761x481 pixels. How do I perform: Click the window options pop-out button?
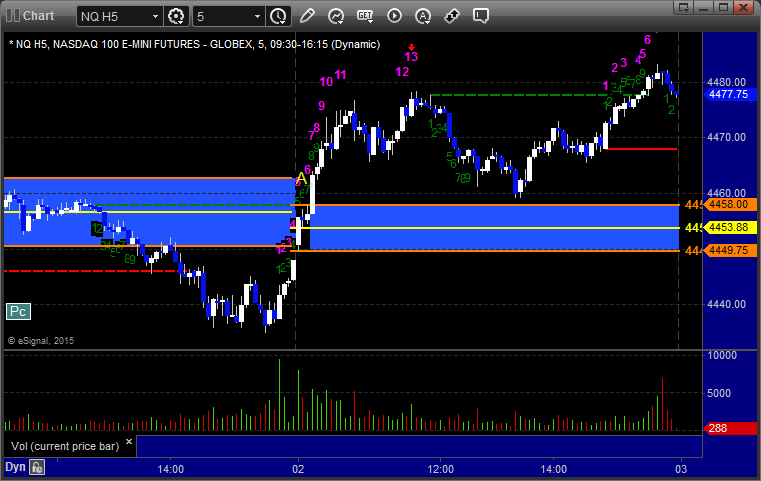click(x=683, y=7)
